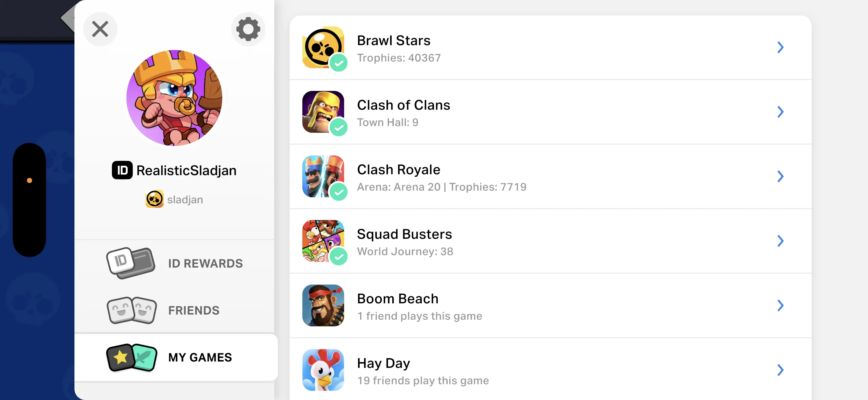Expand the Clash of Clans chevron
Image resolution: width=868 pixels, height=400 pixels.
(x=780, y=112)
